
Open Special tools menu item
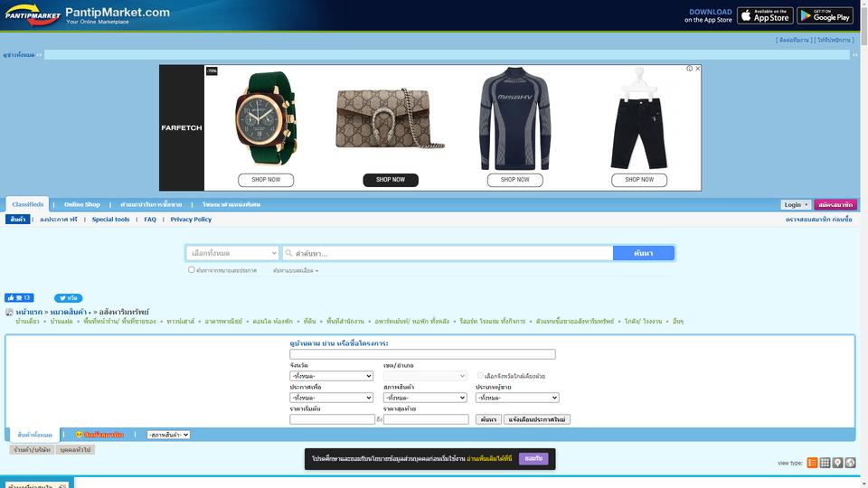coord(110,220)
